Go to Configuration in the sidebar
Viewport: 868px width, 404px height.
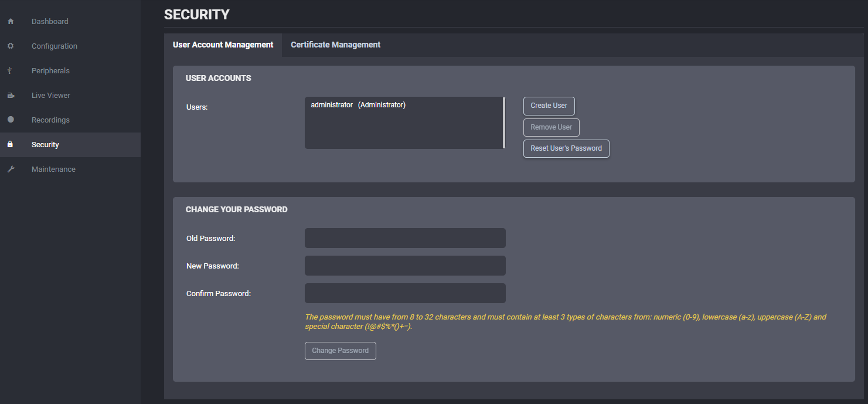(x=70, y=46)
